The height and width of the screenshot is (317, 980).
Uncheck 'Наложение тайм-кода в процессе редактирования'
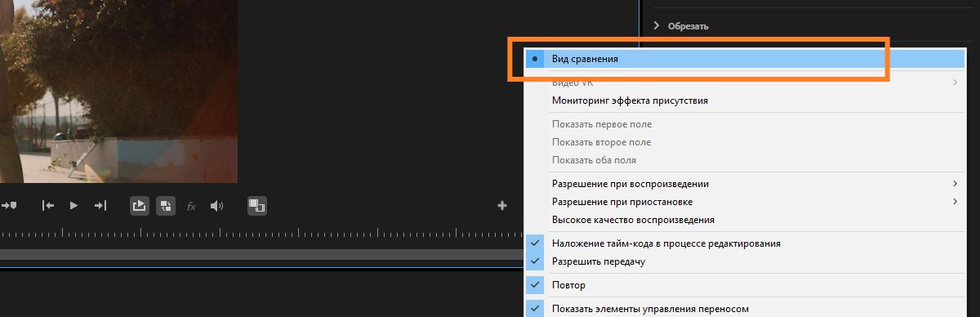pos(744,243)
